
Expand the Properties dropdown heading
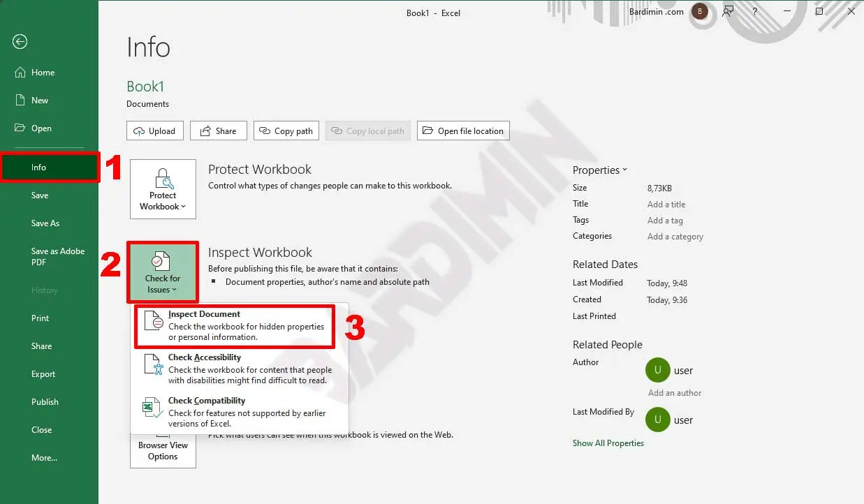pos(599,170)
